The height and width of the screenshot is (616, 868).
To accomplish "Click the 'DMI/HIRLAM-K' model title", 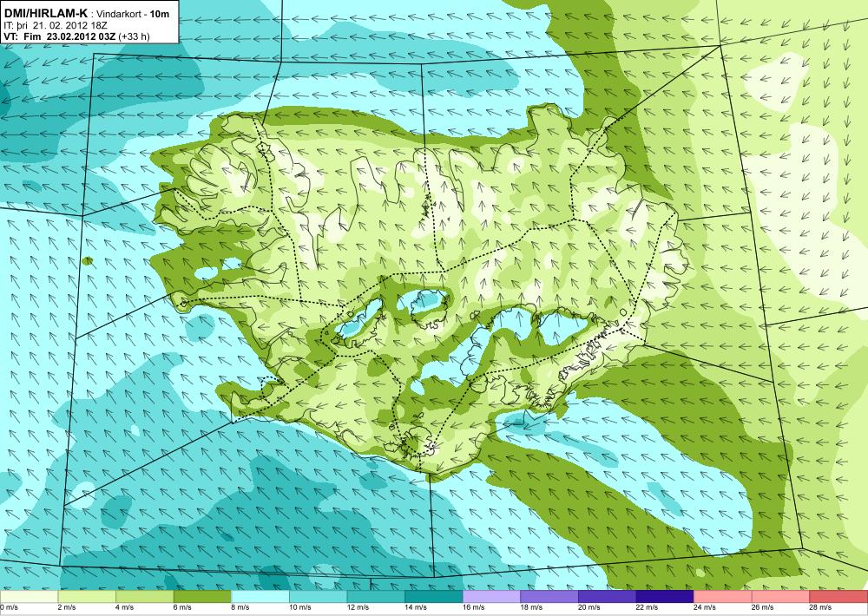I will pyautogui.click(x=45, y=14).
